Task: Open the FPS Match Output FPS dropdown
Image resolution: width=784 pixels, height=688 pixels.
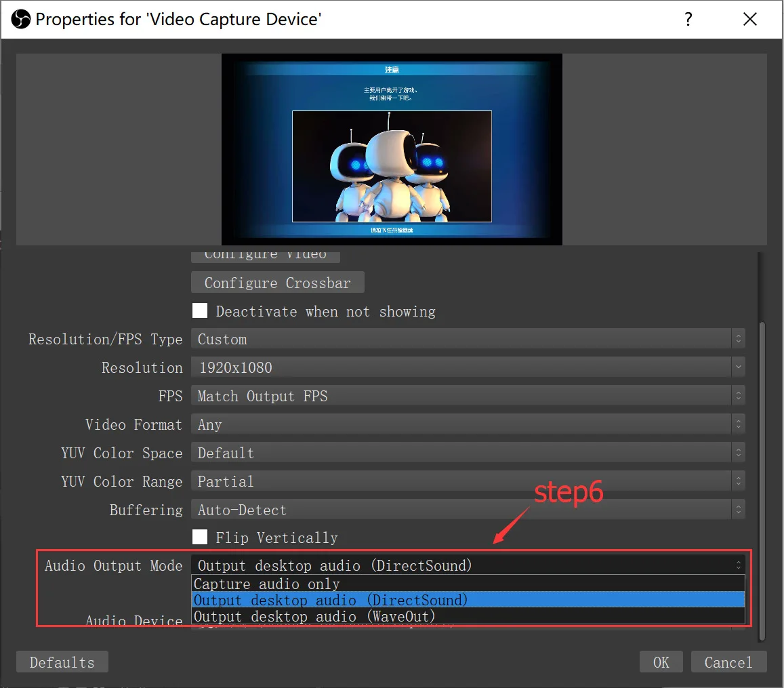Action: 468,395
